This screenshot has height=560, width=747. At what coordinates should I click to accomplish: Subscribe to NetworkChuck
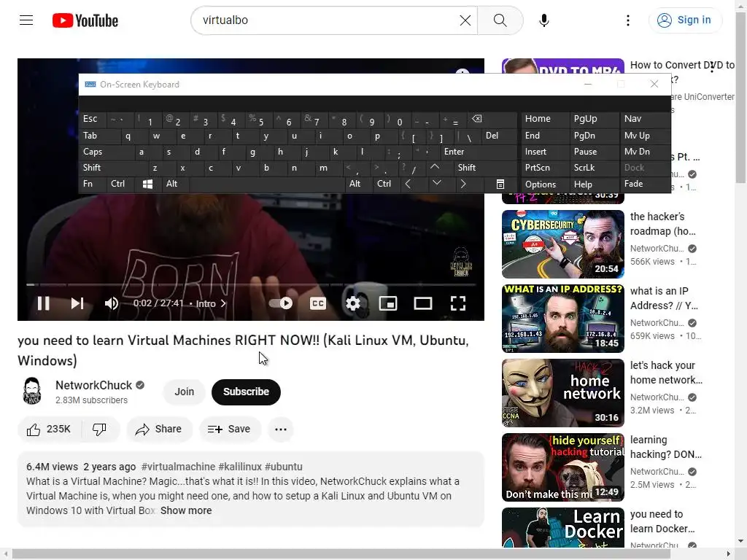(246, 392)
